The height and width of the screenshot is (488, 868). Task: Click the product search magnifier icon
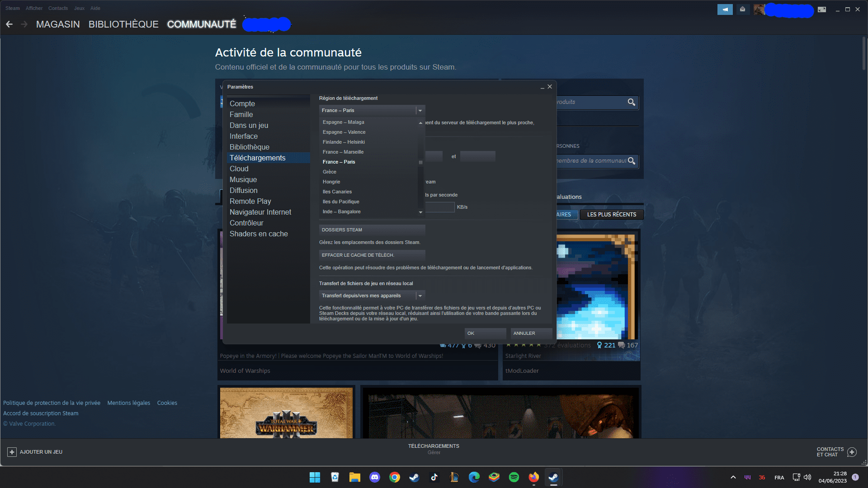(632, 102)
